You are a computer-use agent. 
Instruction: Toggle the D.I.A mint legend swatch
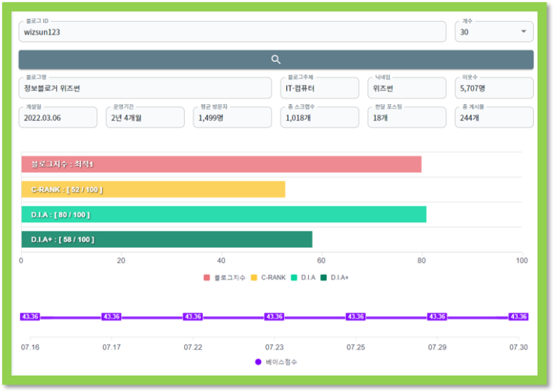coord(294,277)
